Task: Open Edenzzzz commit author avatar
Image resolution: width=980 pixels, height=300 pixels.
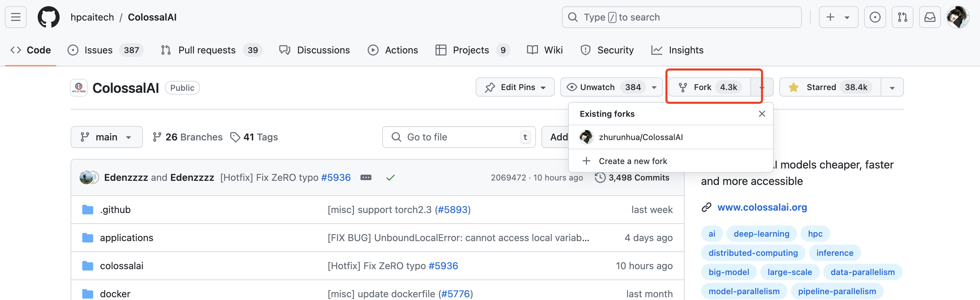Action: (86, 177)
